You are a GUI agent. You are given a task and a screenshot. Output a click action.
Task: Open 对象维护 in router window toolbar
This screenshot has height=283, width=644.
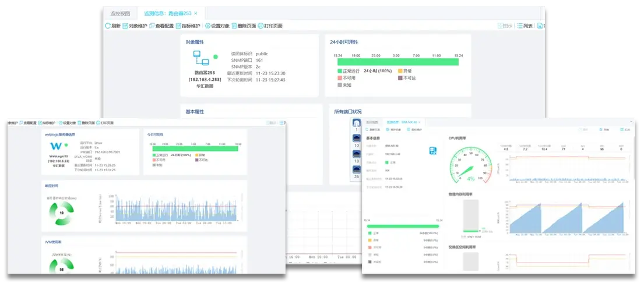pyautogui.click(x=135, y=26)
